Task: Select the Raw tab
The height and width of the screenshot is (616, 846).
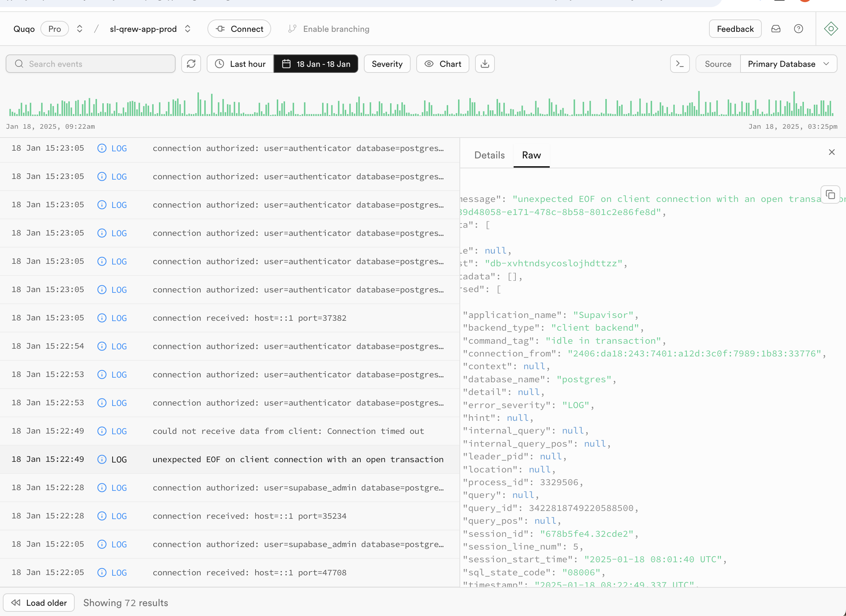Action: [531, 155]
